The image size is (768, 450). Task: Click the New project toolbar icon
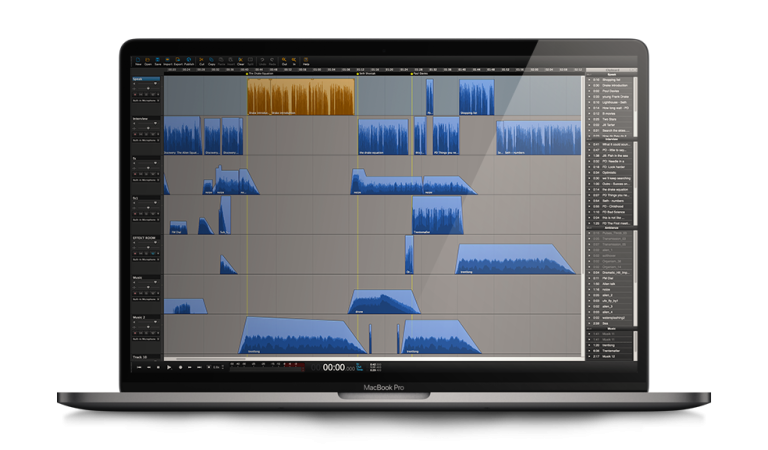[x=139, y=59]
